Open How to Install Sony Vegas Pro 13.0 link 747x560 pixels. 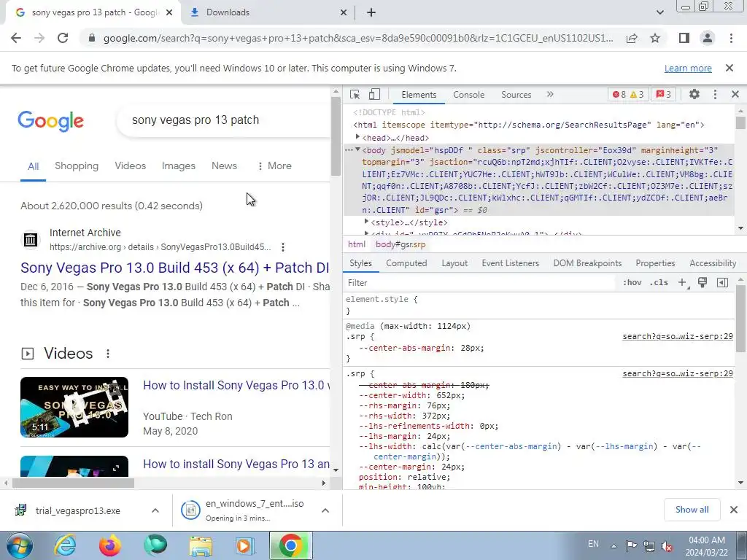(236, 385)
